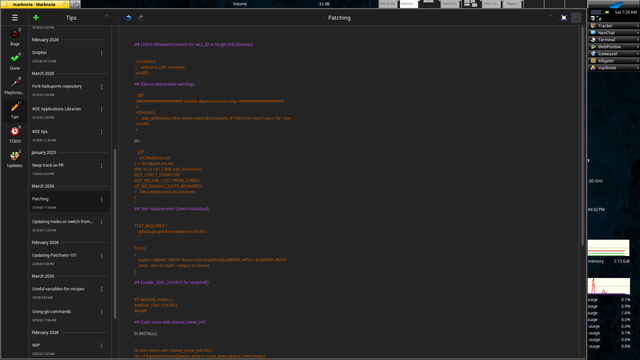Click the WebPositive entry in Deskbar
Screen dimensions: 640x360
[x=613, y=47]
